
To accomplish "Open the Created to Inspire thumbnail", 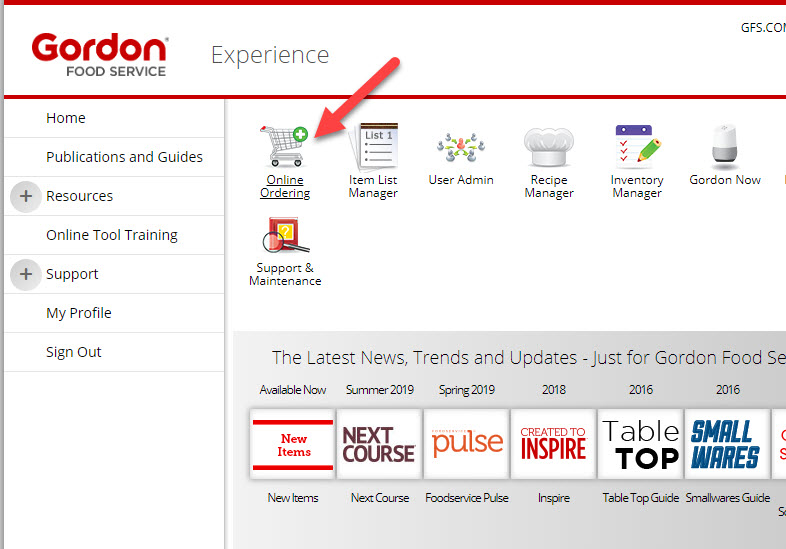I will pos(553,444).
